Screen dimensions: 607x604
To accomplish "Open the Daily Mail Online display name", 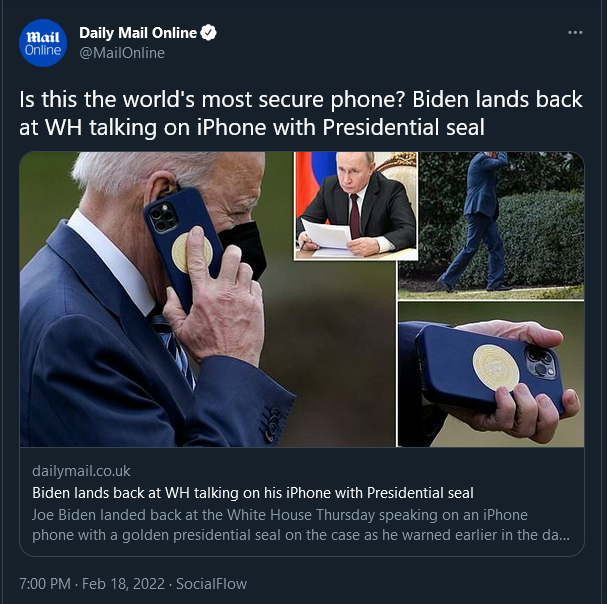I will click(x=138, y=33).
